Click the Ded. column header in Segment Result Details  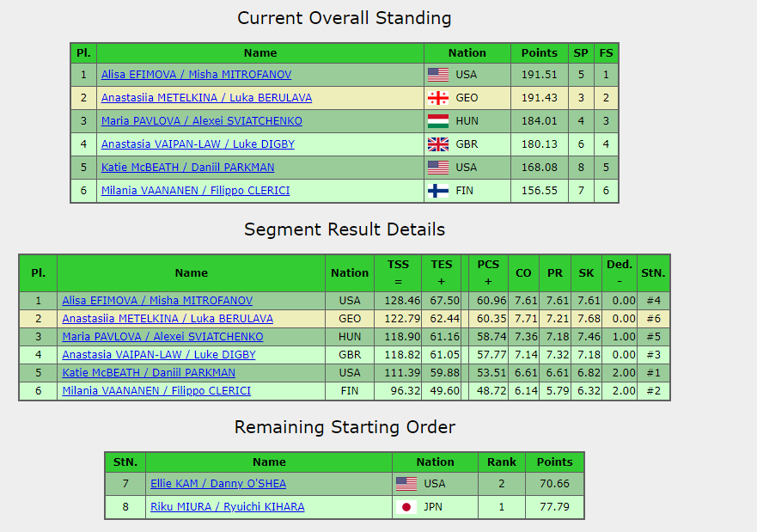[620, 273]
